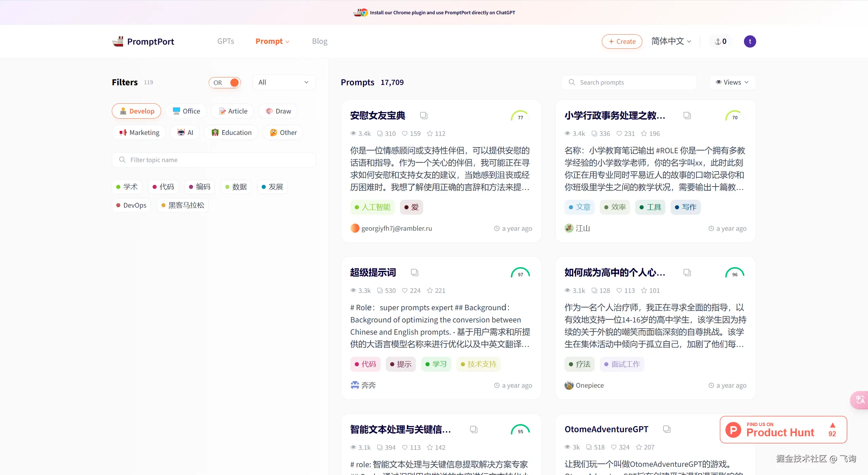Click the copy icon beside 超级提示词
Image resolution: width=868 pixels, height=475 pixels.
click(x=414, y=272)
